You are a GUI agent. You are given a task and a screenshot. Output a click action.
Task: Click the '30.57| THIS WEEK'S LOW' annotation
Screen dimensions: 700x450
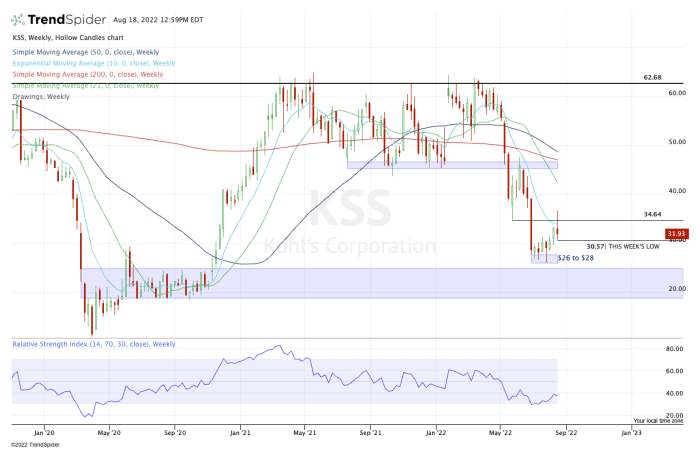pyautogui.click(x=623, y=246)
